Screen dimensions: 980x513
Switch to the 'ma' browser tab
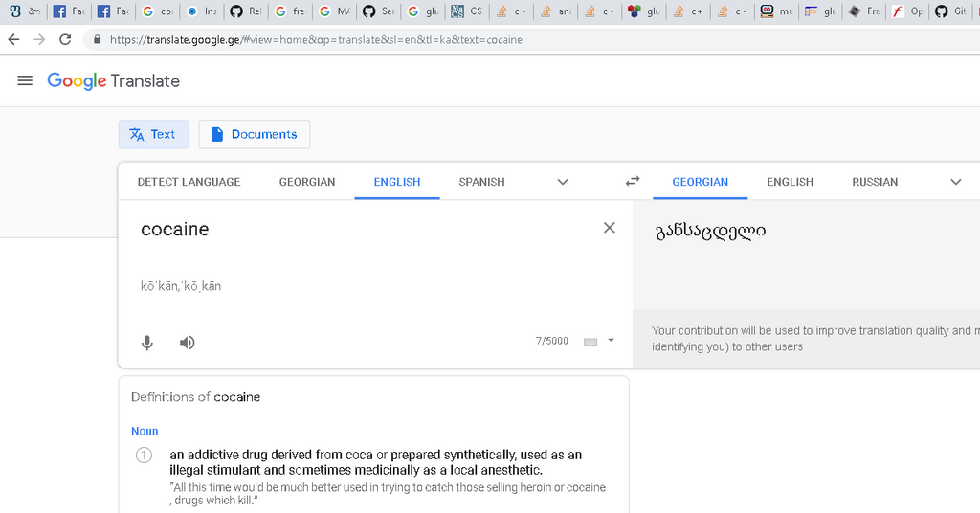click(777, 11)
